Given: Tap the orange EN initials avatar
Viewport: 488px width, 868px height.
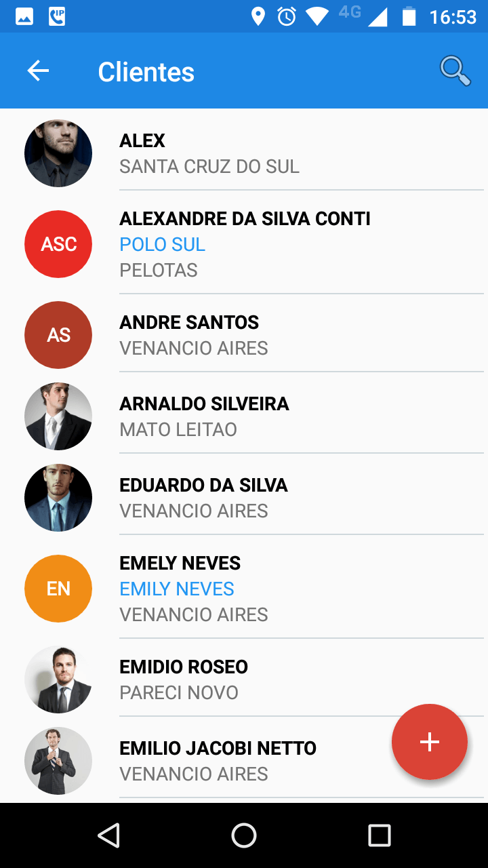Looking at the screenshot, I should click(x=58, y=589).
